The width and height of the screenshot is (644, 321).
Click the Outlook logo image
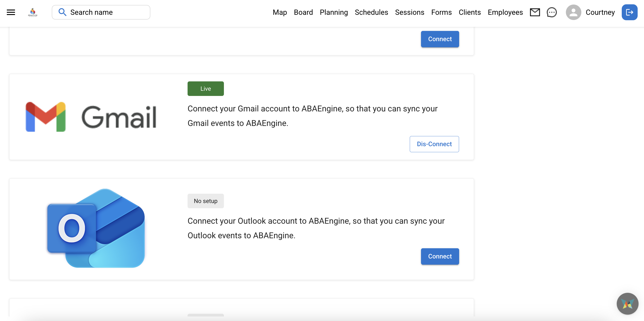[96, 228]
